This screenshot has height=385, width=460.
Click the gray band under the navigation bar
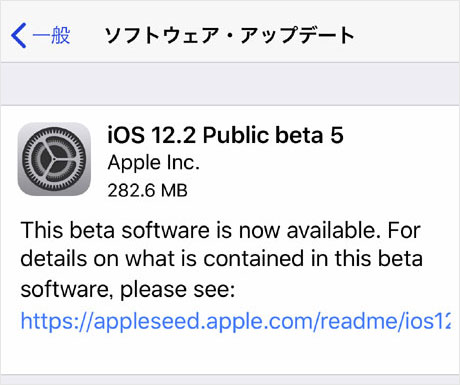[x=230, y=84]
